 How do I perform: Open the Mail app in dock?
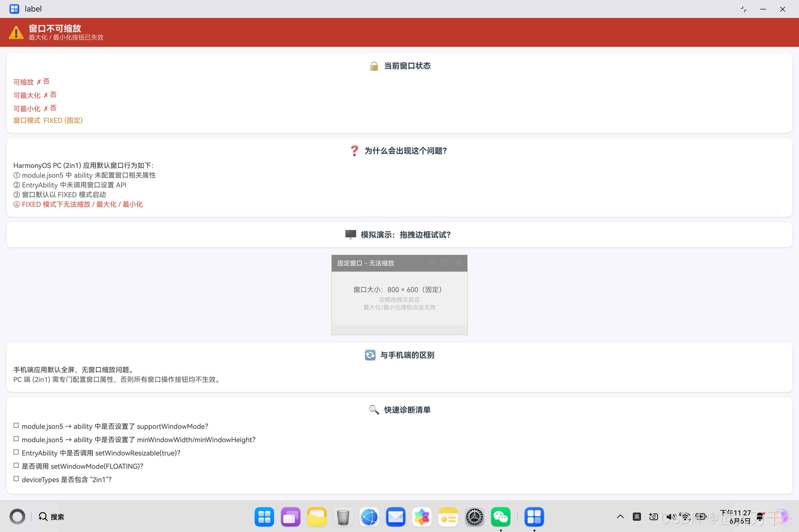[396, 517]
